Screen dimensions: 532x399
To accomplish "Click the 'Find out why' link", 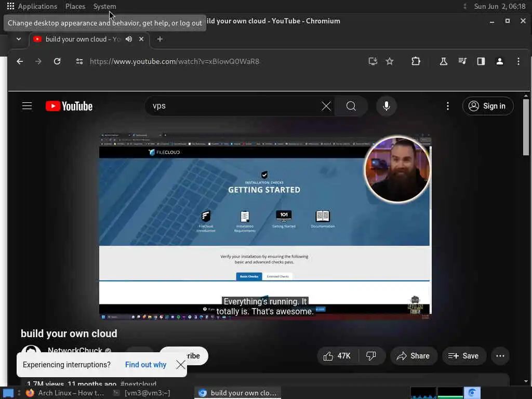I will click(145, 365).
